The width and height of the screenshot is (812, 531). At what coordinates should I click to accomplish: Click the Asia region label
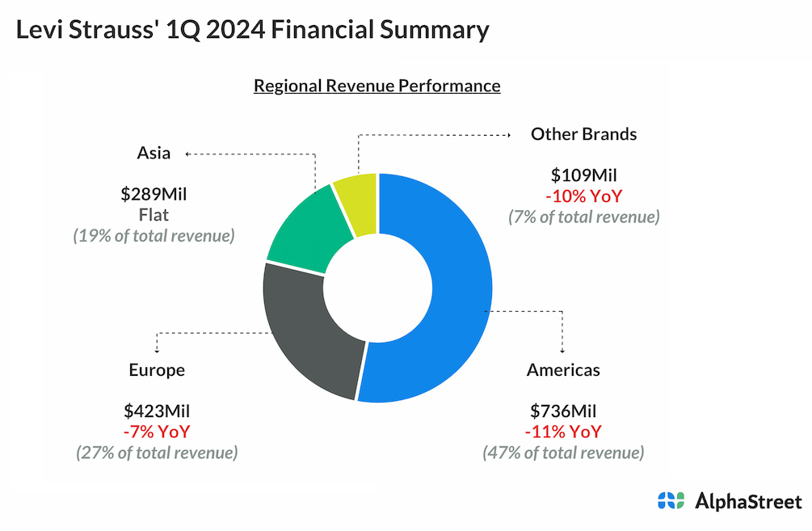tap(154, 153)
